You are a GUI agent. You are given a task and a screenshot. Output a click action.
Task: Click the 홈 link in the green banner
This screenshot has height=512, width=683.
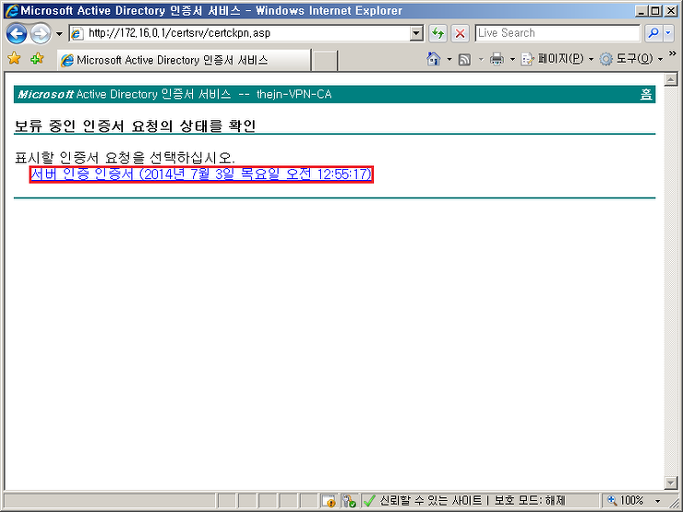646,94
